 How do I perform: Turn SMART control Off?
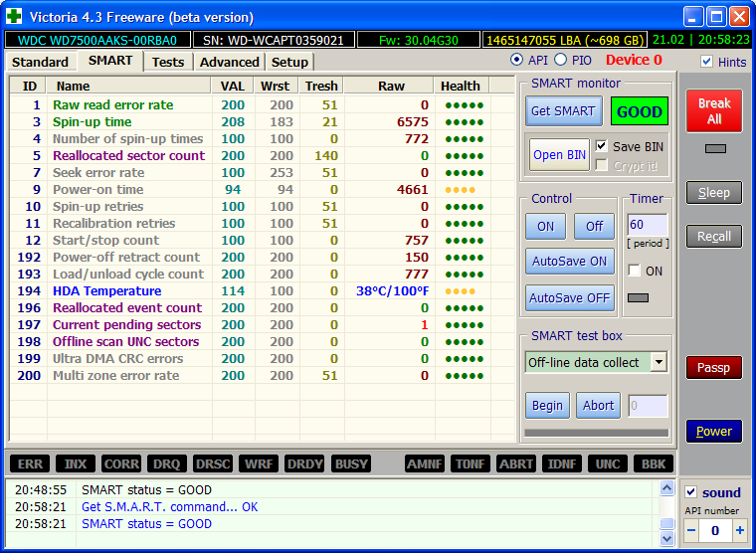(594, 226)
